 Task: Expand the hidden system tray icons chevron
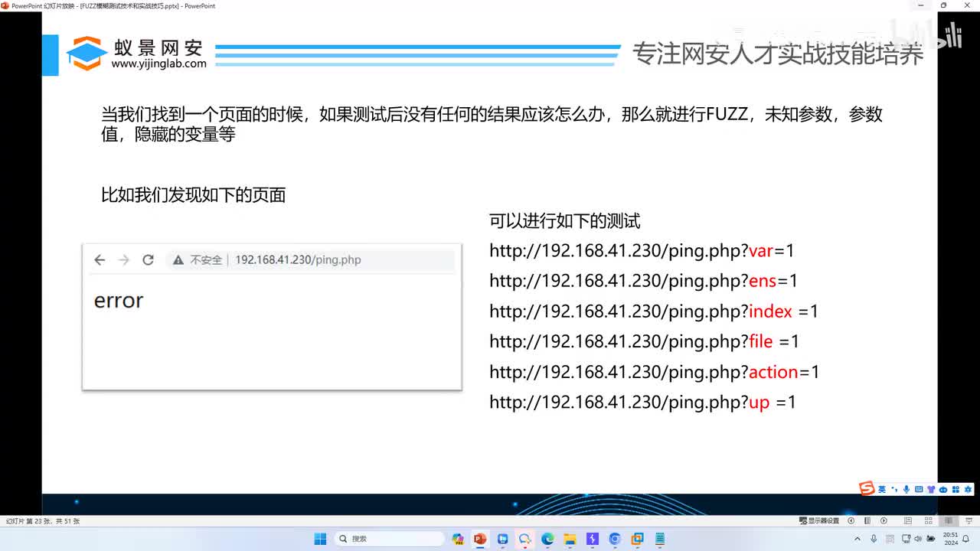pyautogui.click(x=857, y=539)
